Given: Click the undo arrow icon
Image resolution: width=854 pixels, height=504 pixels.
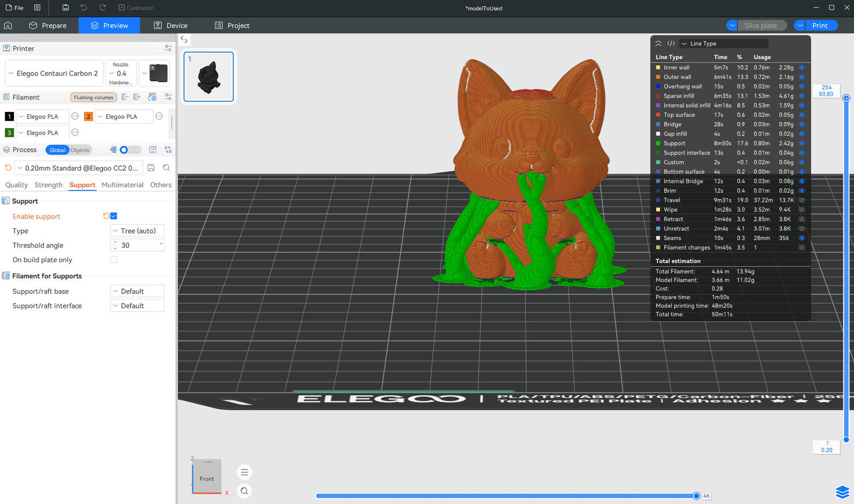Looking at the screenshot, I should 84,7.
